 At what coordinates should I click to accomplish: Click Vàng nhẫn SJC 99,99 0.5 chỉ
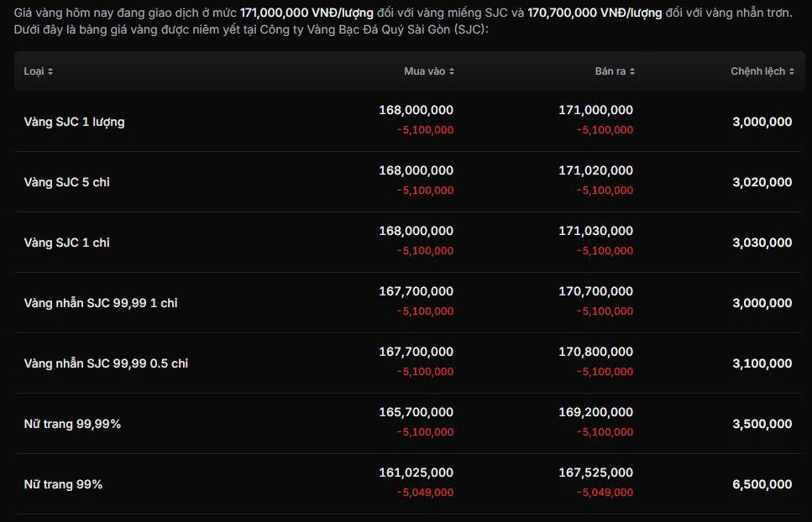coord(106,363)
